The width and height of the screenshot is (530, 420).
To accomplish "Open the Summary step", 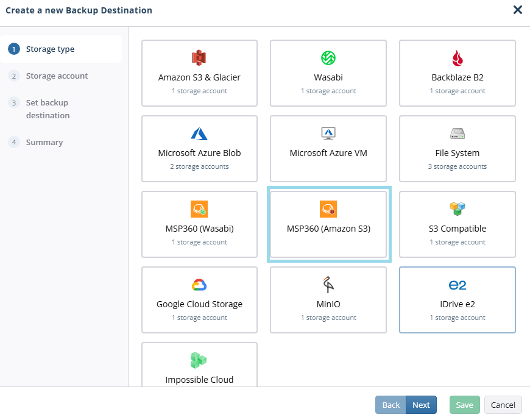I will pyautogui.click(x=44, y=143).
